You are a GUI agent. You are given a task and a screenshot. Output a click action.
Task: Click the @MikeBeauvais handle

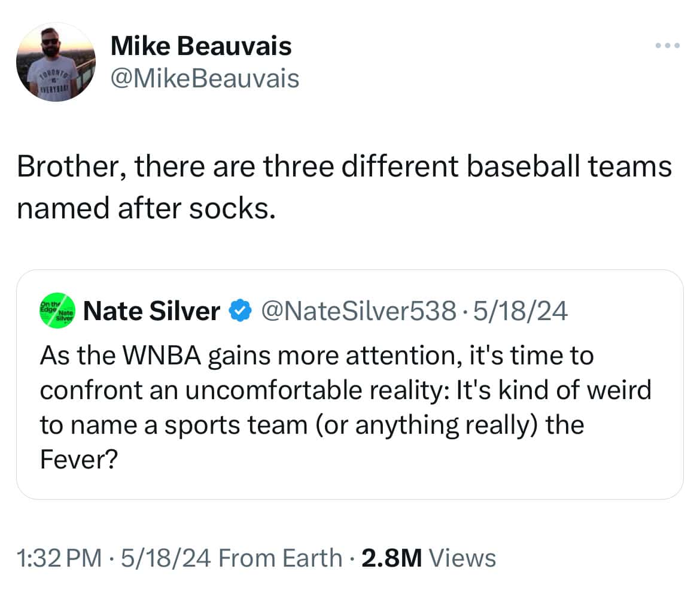[x=205, y=78]
